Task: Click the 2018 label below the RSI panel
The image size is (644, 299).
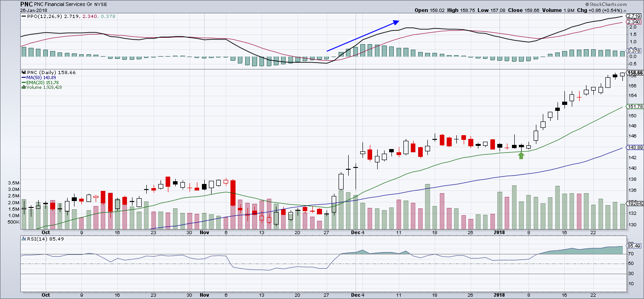Action: 499,294
